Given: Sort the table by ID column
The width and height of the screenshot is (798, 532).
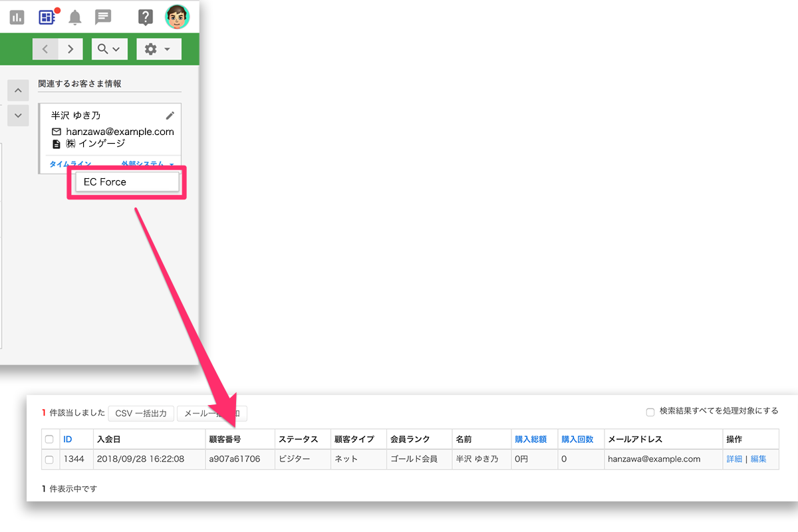Looking at the screenshot, I should pos(68,440).
